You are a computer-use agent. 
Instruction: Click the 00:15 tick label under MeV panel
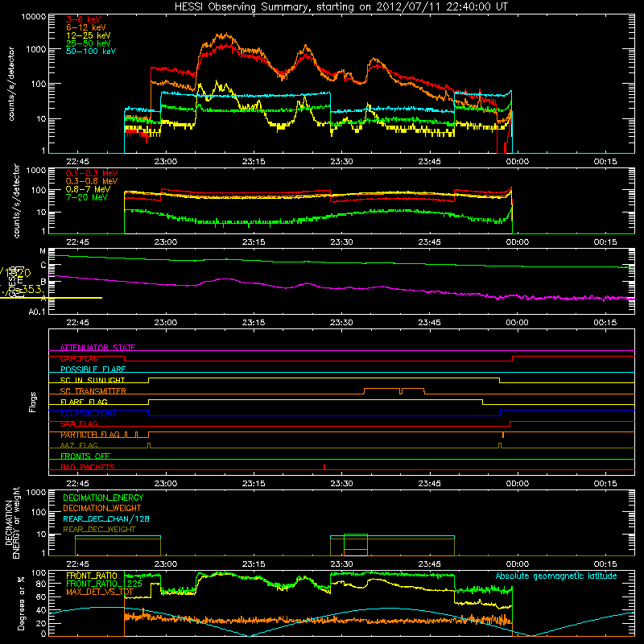(605, 242)
